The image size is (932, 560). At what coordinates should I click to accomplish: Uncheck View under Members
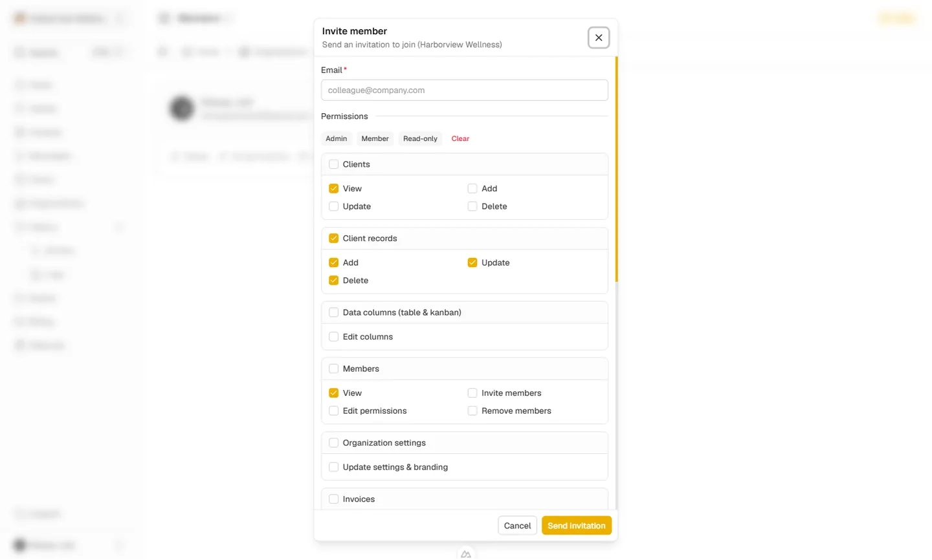pos(333,393)
